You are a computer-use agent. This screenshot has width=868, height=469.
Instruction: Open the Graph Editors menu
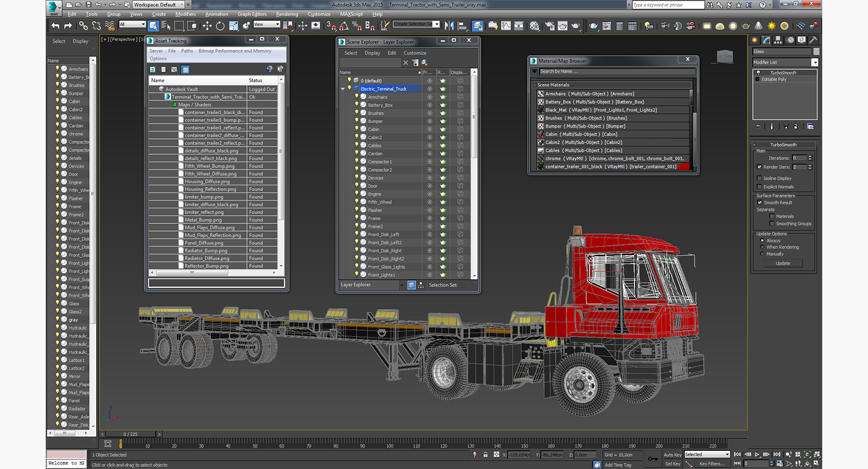click(252, 14)
